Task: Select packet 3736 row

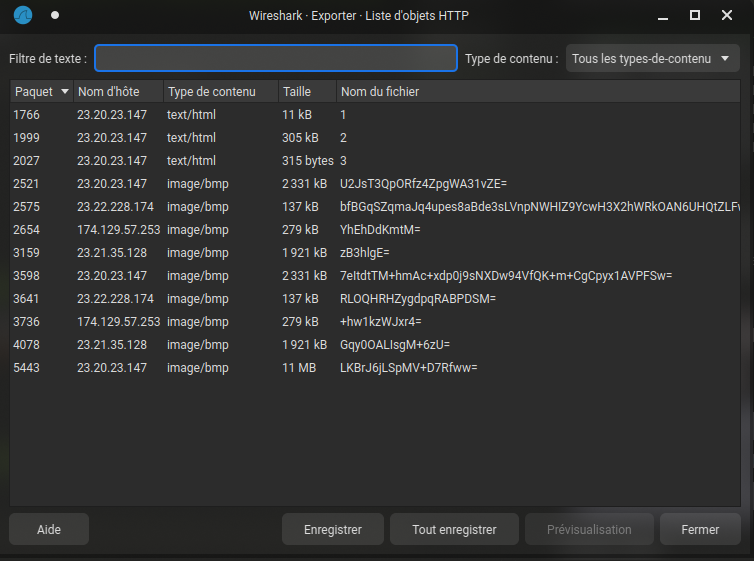Action: pyautogui.click(x=375, y=322)
